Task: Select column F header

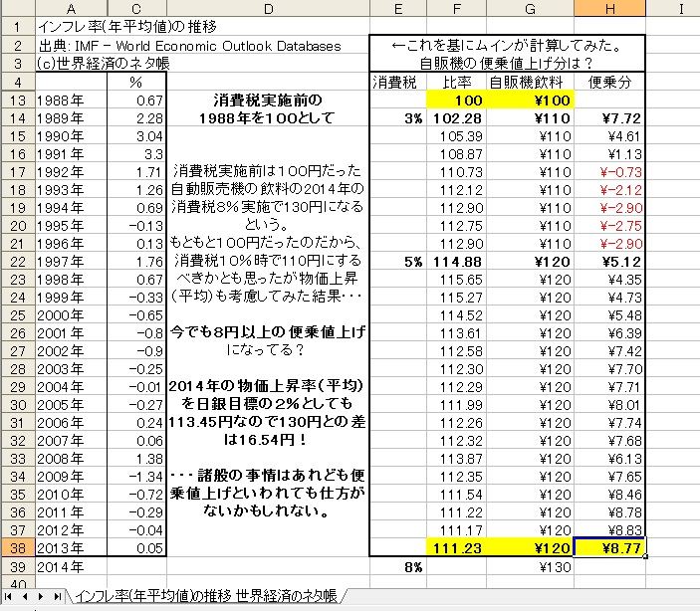Action: click(457, 9)
